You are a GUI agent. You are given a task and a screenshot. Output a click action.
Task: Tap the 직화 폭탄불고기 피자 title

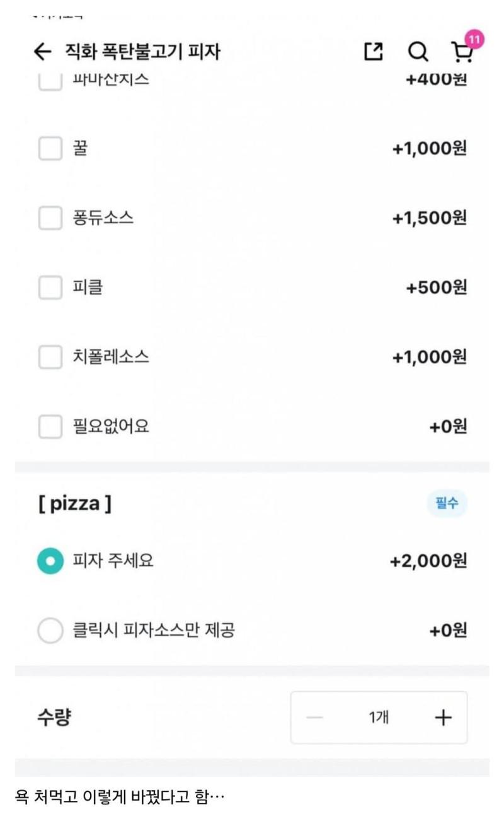click(142, 52)
